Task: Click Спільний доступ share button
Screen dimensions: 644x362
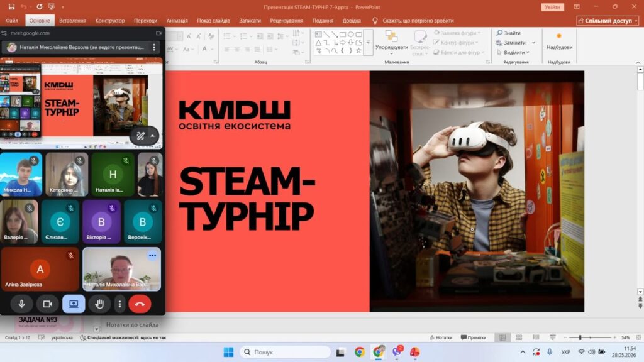Action: pyautogui.click(x=608, y=21)
